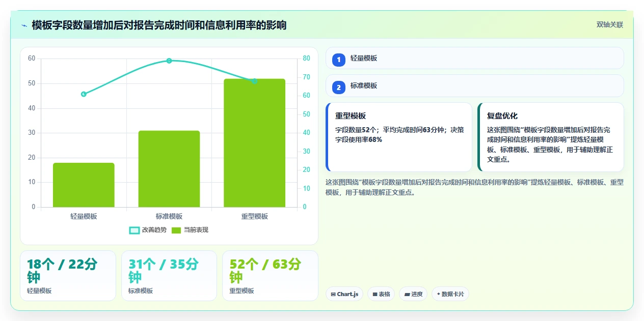Click the icon inside 进度 tag

407,294
